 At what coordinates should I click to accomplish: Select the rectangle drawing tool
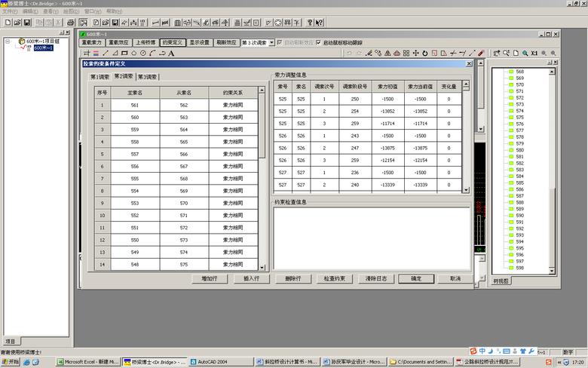[124, 54]
